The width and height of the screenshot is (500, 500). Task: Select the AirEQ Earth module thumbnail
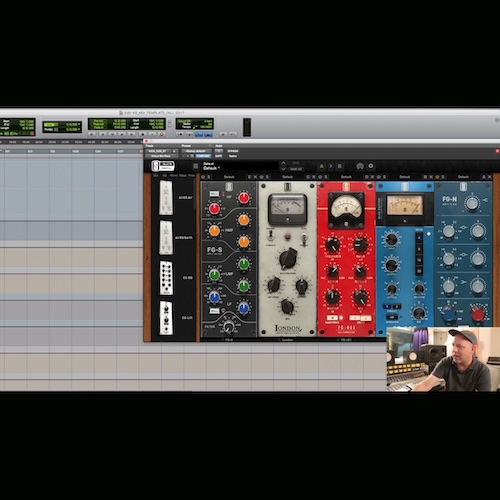(166, 238)
